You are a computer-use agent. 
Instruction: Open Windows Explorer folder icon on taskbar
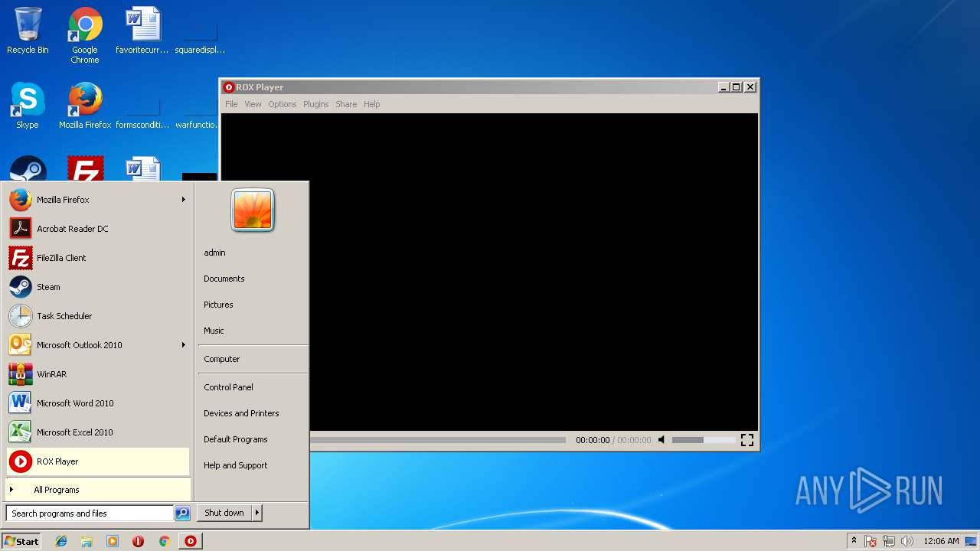87,541
